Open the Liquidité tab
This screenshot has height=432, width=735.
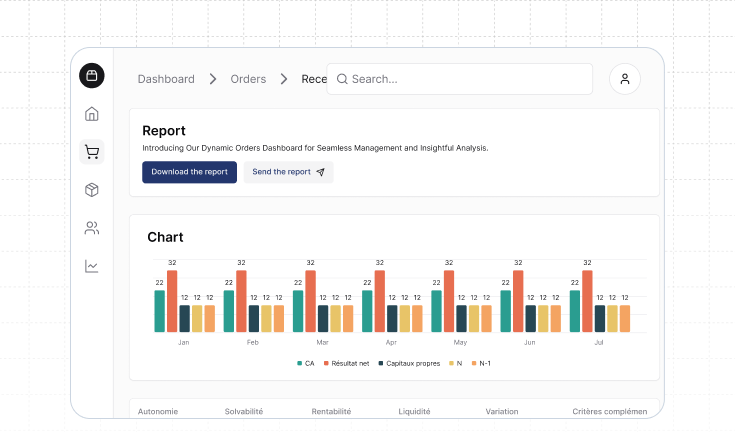tap(414, 411)
